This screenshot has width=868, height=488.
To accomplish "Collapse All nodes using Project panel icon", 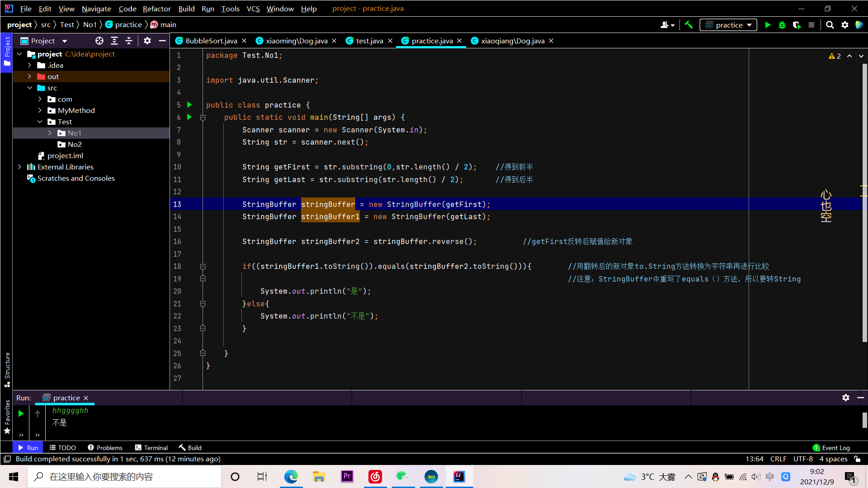I will [x=129, y=41].
